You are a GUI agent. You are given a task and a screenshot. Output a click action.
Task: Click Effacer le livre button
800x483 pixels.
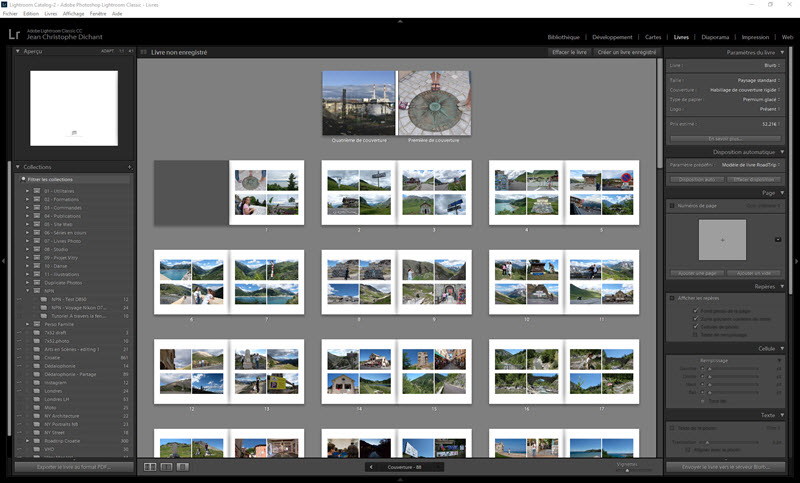point(569,52)
